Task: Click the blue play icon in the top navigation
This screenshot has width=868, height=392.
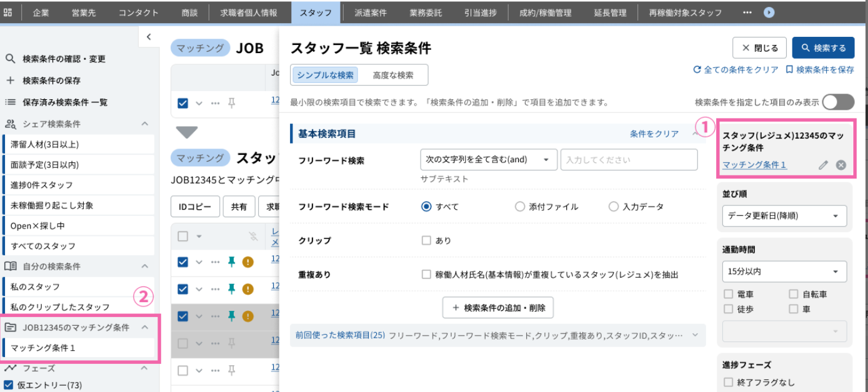Action: (x=769, y=12)
